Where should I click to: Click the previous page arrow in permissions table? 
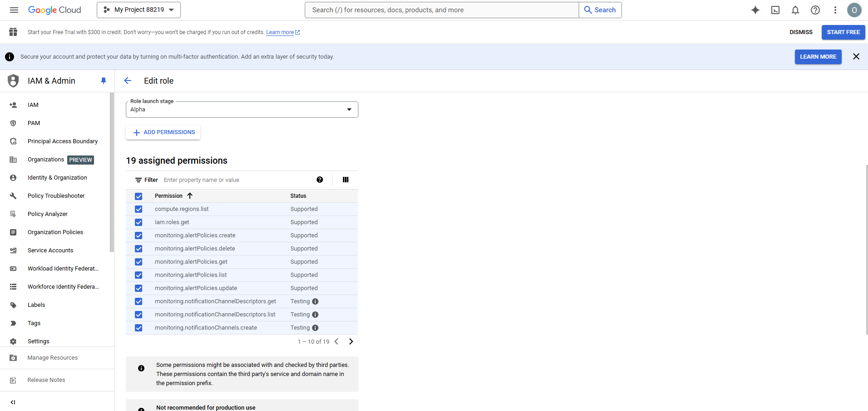[x=337, y=341]
